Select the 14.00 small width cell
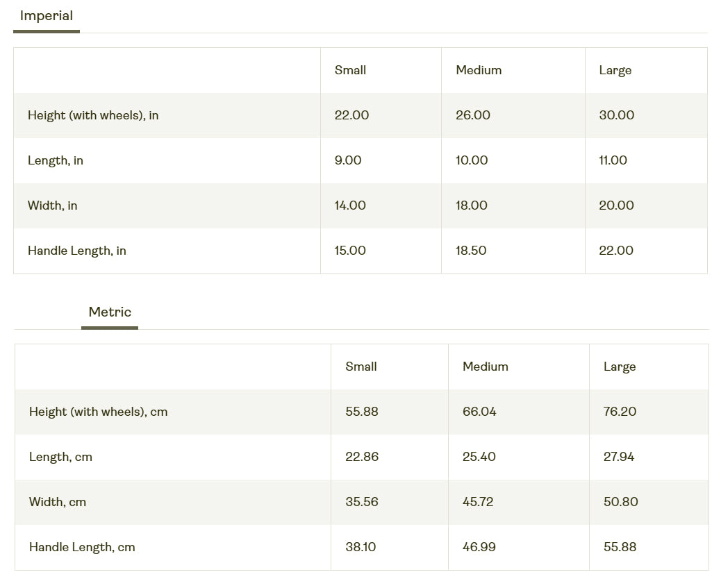This screenshot has height=588, width=721. tap(350, 205)
